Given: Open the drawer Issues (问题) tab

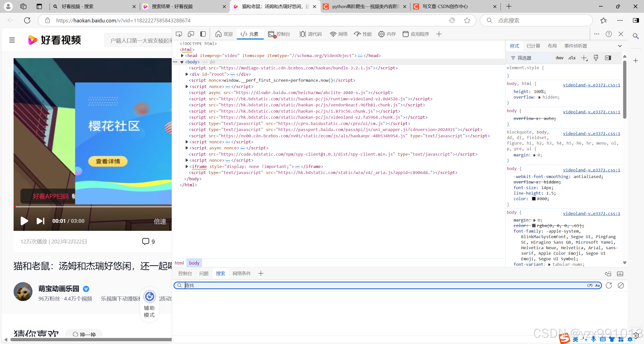Looking at the screenshot, I should 204,273.
